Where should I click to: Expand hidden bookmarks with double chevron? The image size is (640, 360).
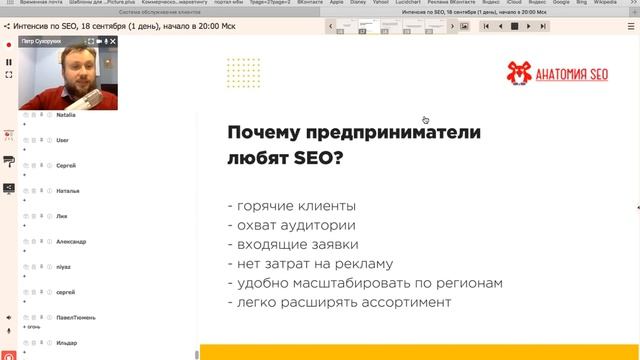point(633,2)
